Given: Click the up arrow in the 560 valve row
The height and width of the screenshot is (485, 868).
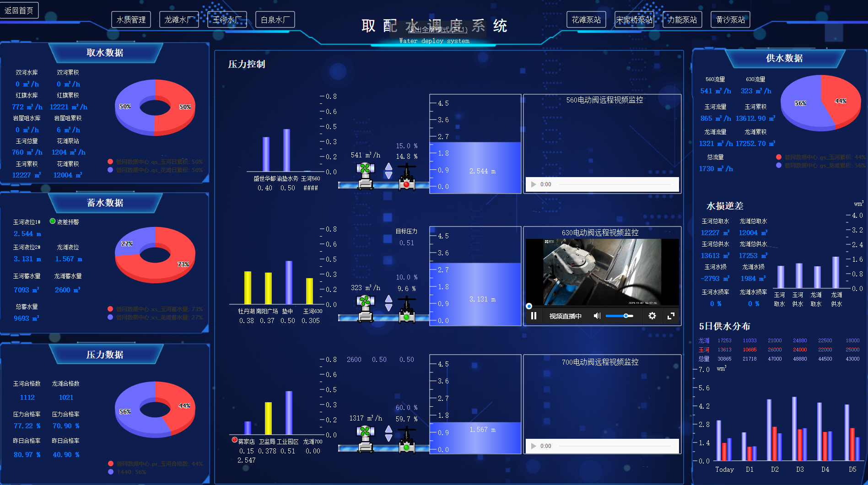Looking at the screenshot, I should click(x=388, y=167).
